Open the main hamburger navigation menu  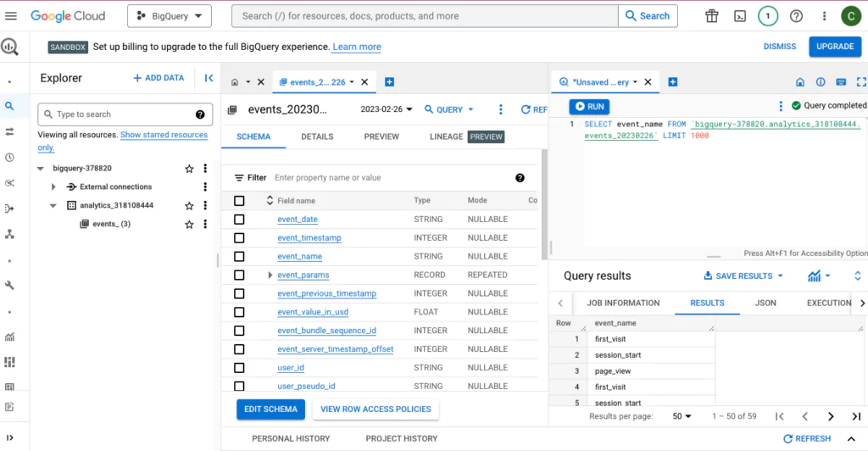[11, 16]
